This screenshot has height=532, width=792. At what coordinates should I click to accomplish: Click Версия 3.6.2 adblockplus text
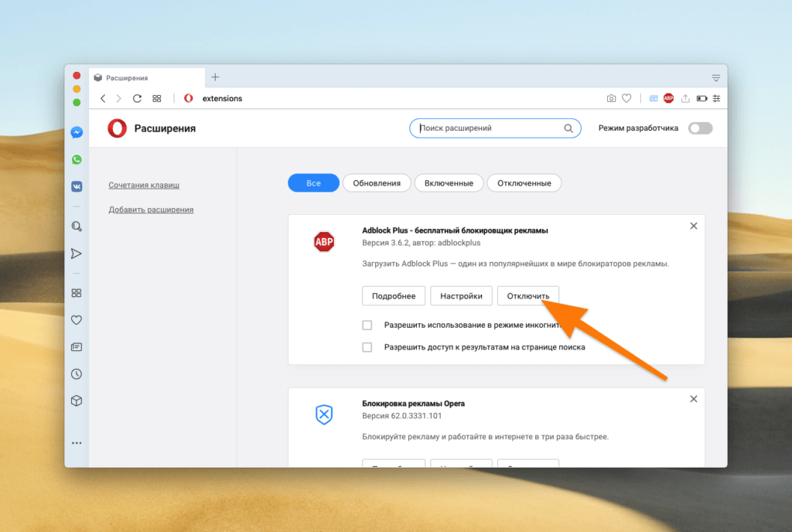pos(421,243)
